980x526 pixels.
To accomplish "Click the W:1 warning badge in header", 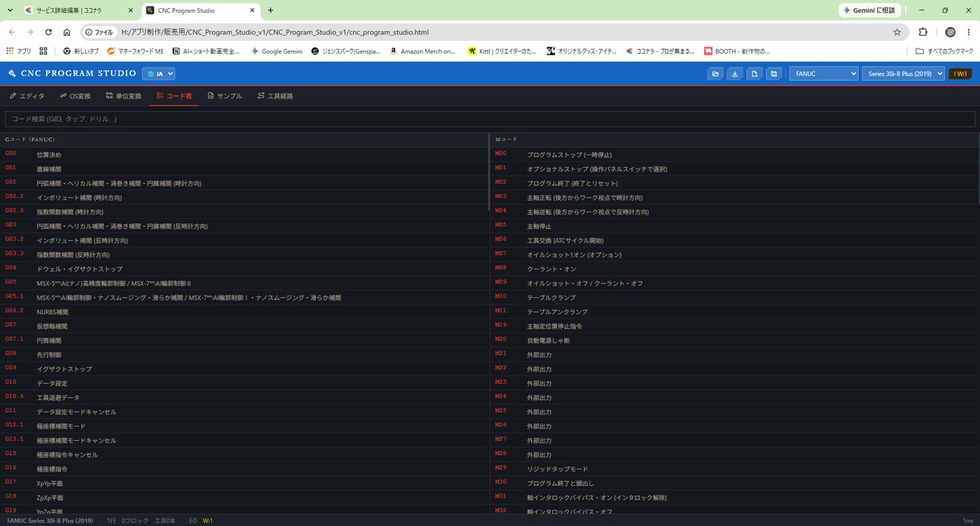I will pyautogui.click(x=960, y=74).
